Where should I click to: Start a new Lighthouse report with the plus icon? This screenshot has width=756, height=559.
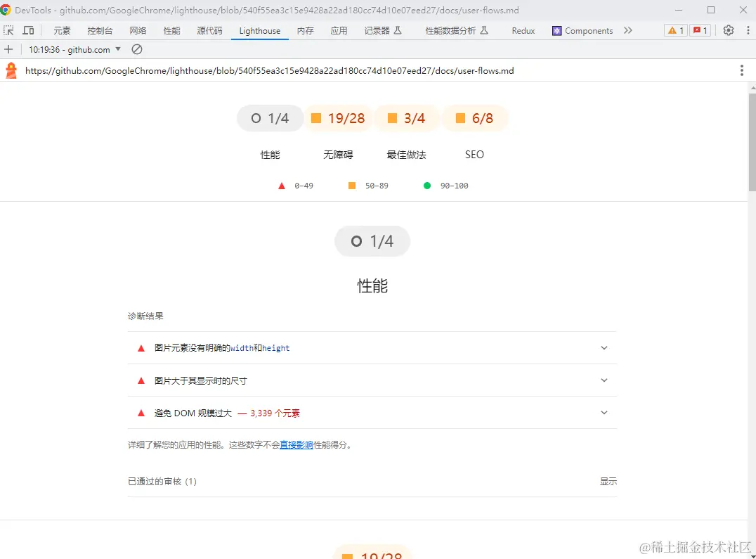click(x=8, y=49)
